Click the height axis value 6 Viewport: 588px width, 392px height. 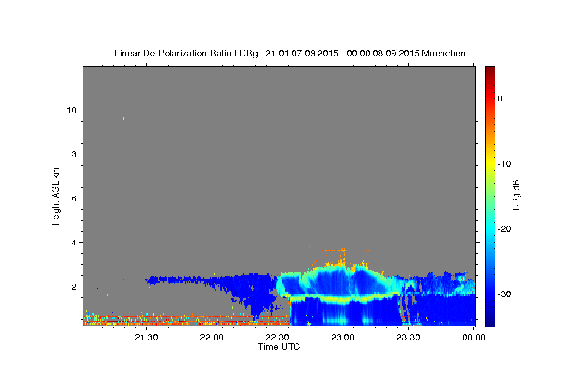(73, 198)
